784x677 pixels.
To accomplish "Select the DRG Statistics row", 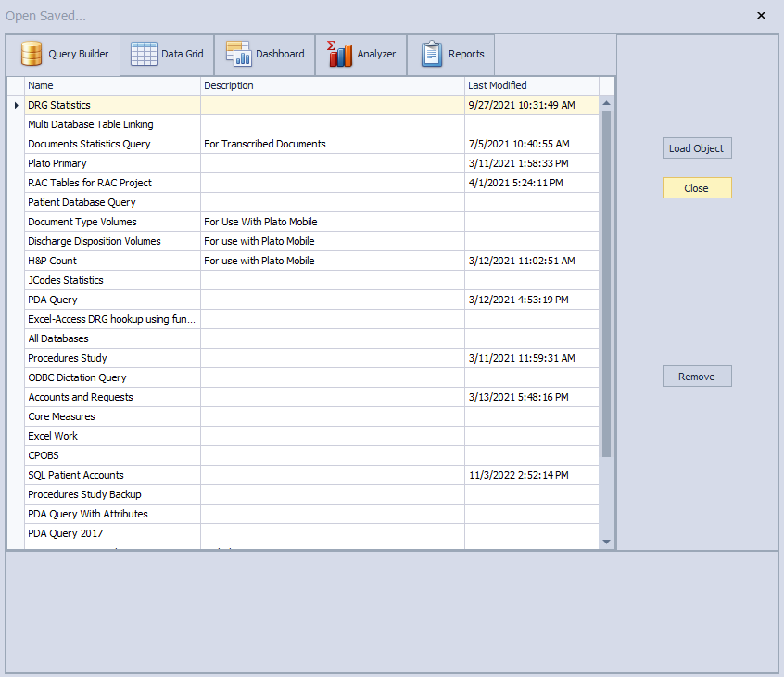I will (x=311, y=105).
